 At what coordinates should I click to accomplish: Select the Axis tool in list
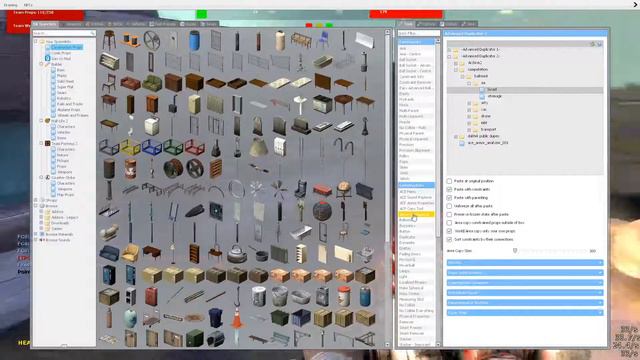click(x=416, y=48)
